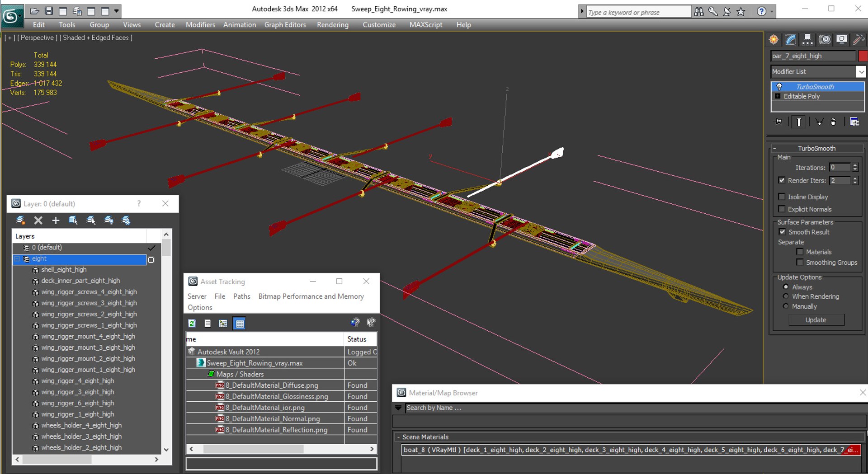Click the binoculars search icon

[x=699, y=12]
